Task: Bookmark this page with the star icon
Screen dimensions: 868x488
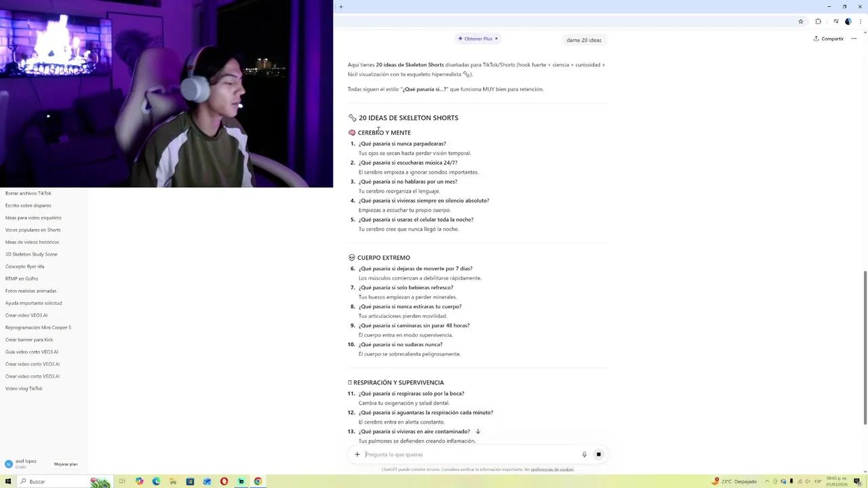Action: [x=801, y=22]
